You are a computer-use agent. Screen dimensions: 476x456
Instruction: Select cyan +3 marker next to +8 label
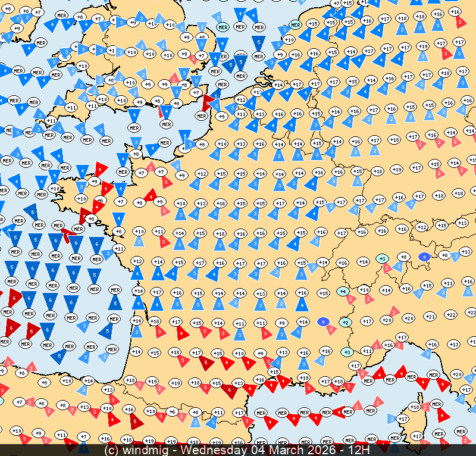[383, 258]
